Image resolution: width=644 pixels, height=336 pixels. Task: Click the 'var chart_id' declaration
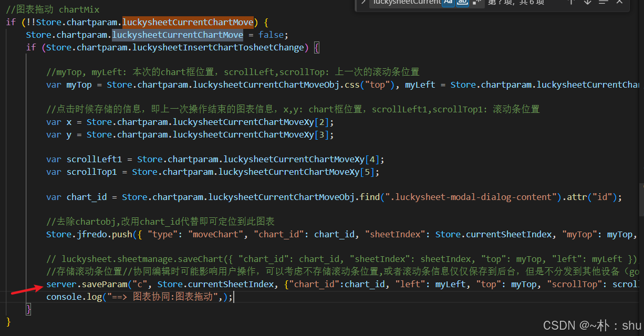(x=334, y=197)
